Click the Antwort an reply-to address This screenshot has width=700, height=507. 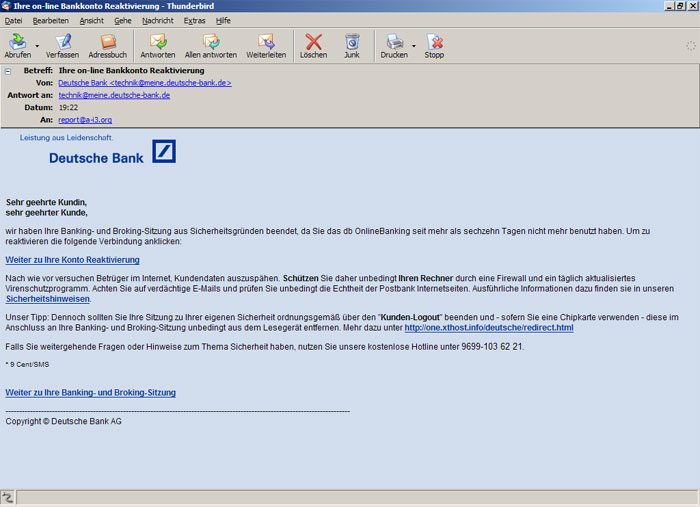tap(114, 95)
